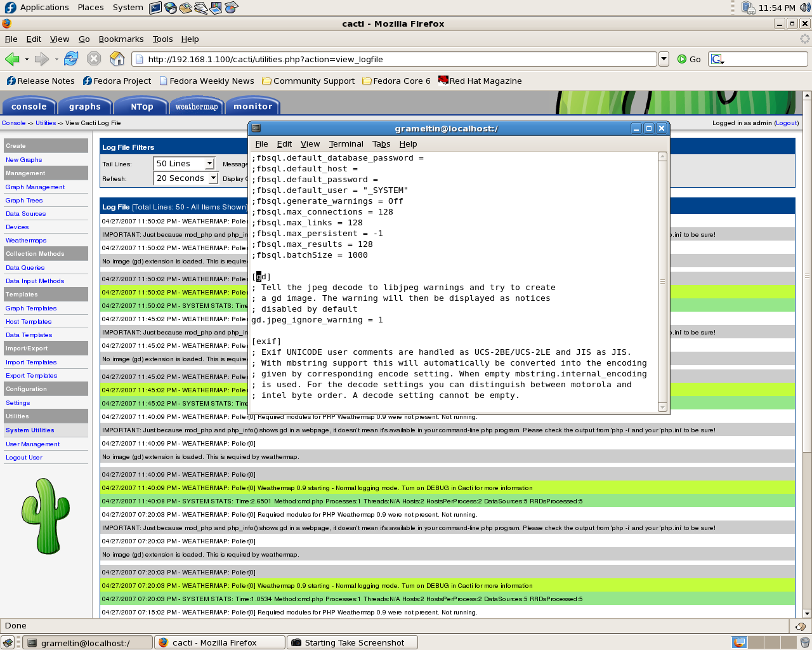Screen dimensions: 812x650
Task: Click Utilities breadcrumb link
Action: [x=46, y=123]
